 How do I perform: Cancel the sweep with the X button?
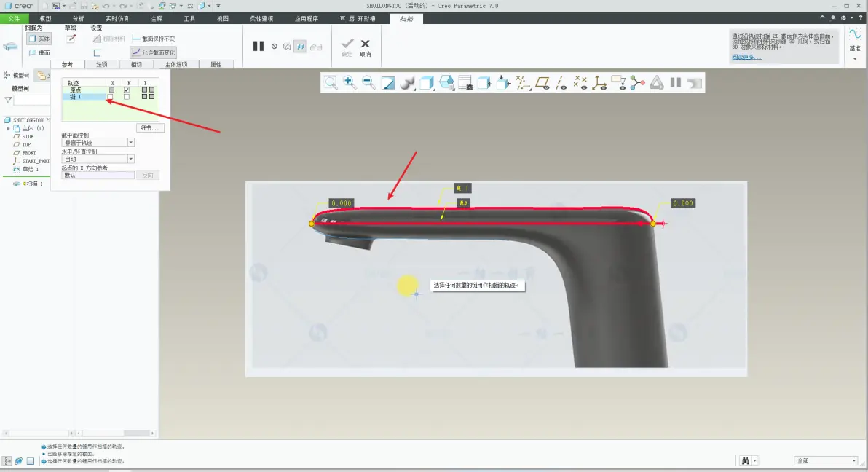point(366,47)
